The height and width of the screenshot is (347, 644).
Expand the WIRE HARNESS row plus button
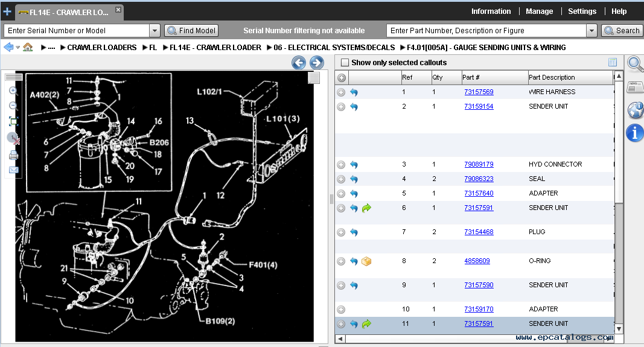(x=341, y=92)
